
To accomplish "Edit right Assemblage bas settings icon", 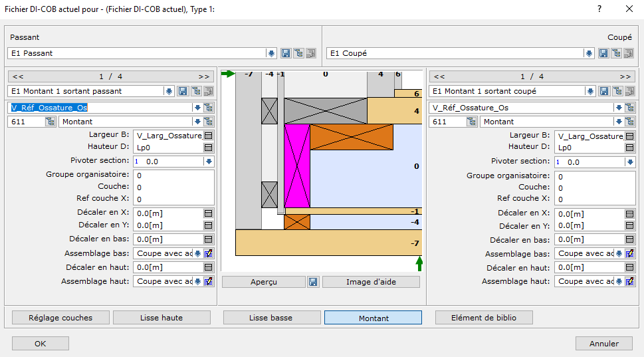I will (629, 254).
